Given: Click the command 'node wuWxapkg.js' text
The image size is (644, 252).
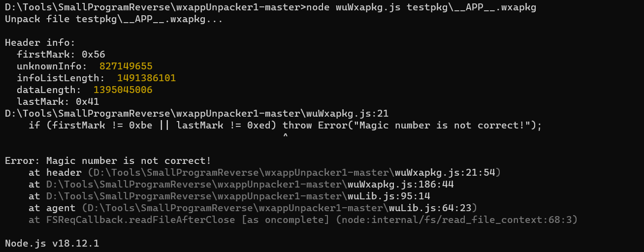Looking at the screenshot, I should (353, 7).
